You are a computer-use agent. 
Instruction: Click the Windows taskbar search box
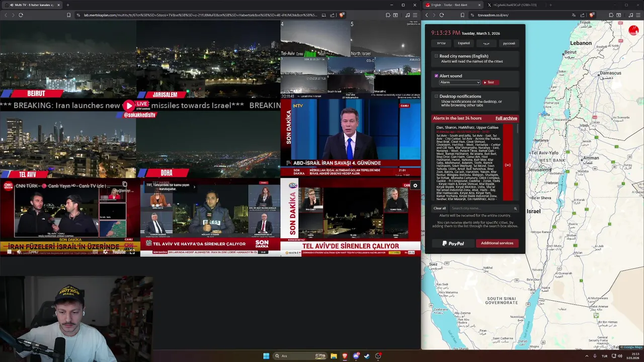click(300, 356)
